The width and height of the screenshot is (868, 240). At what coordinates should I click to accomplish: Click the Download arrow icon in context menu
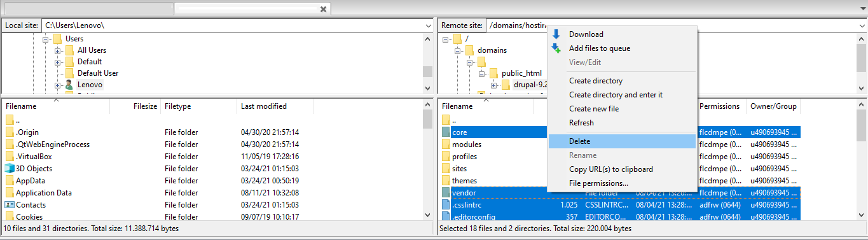556,34
